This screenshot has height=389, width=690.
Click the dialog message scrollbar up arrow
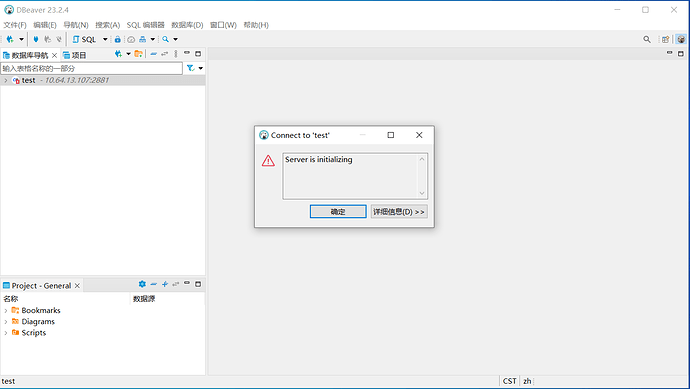pos(422,159)
